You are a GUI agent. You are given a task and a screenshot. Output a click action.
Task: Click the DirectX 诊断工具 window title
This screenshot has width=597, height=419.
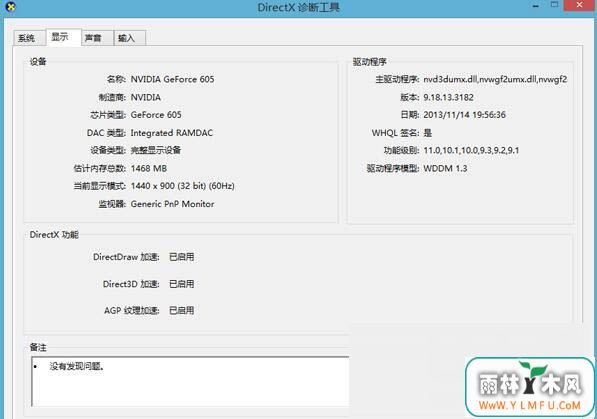click(298, 7)
